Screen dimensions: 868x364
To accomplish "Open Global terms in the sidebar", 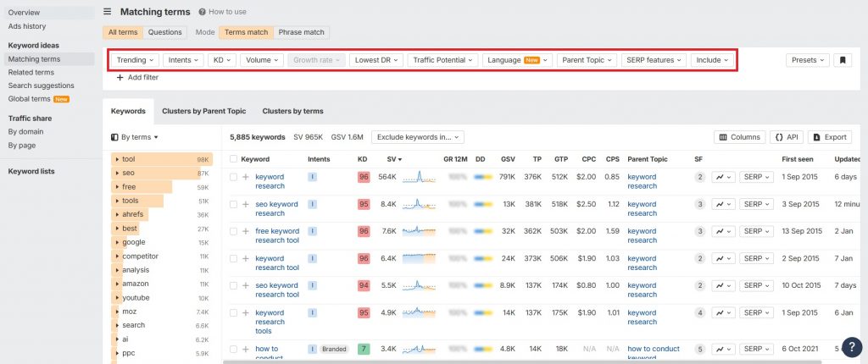I will pyautogui.click(x=50, y=99).
